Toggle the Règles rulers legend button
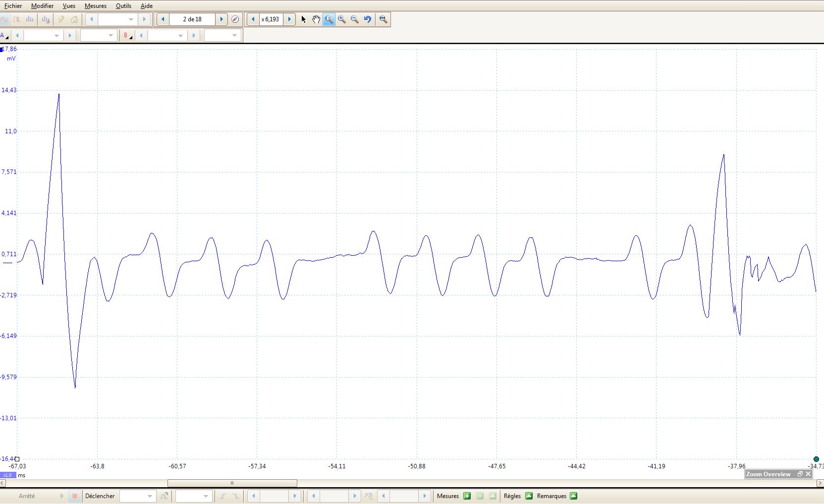The height and width of the screenshot is (504, 824). coord(529,496)
